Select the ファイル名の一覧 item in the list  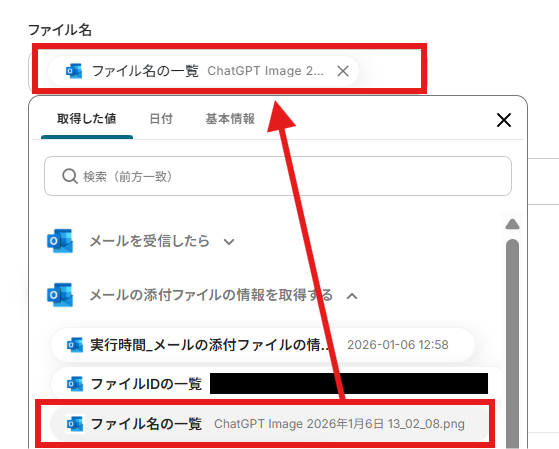270,424
